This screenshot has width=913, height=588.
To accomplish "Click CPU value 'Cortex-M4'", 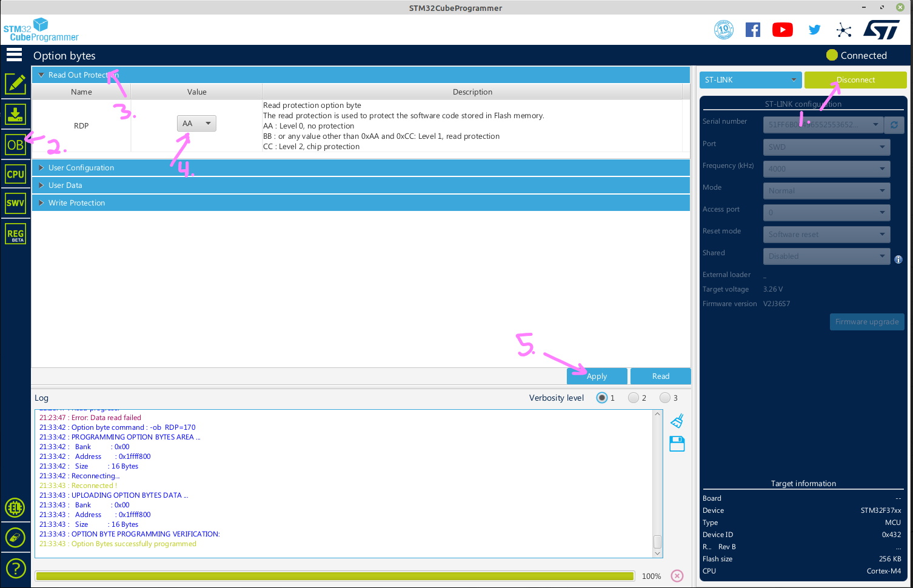I will click(x=884, y=571).
